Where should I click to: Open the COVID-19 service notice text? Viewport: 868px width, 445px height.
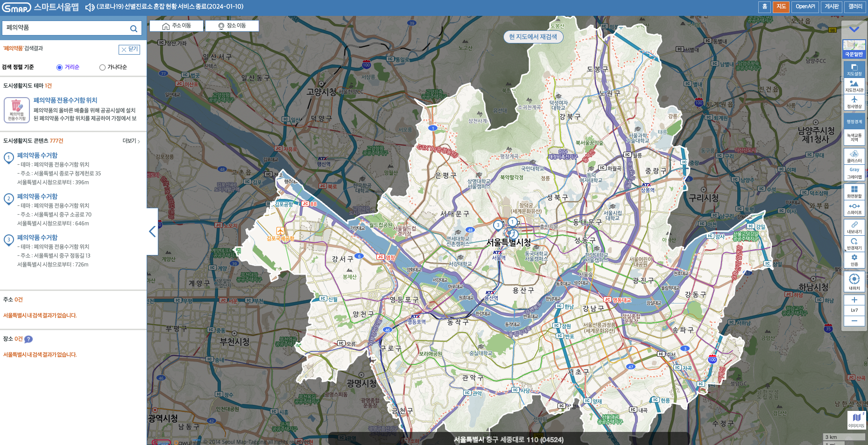click(x=170, y=7)
